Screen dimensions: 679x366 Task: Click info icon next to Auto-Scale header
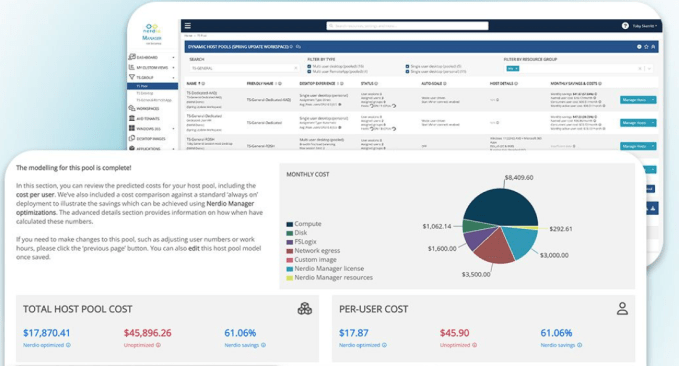(445, 83)
